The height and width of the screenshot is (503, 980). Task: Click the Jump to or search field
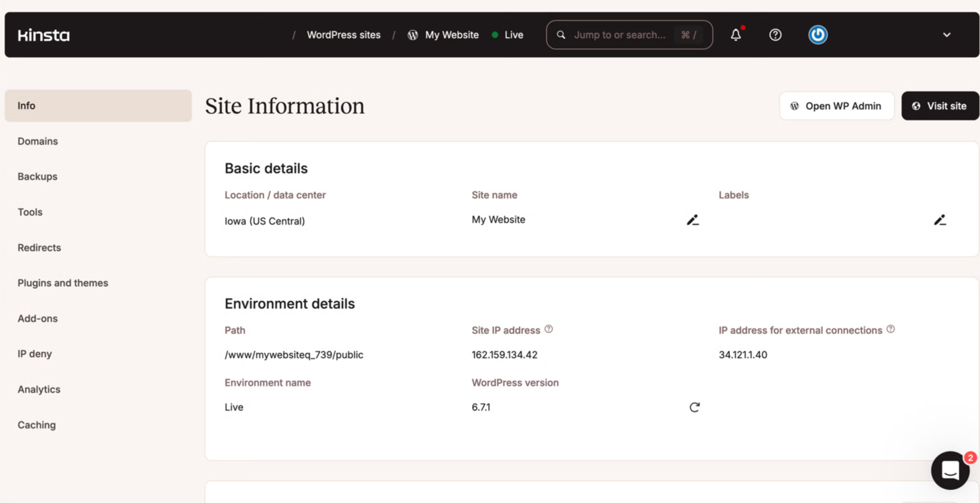click(x=622, y=34)
